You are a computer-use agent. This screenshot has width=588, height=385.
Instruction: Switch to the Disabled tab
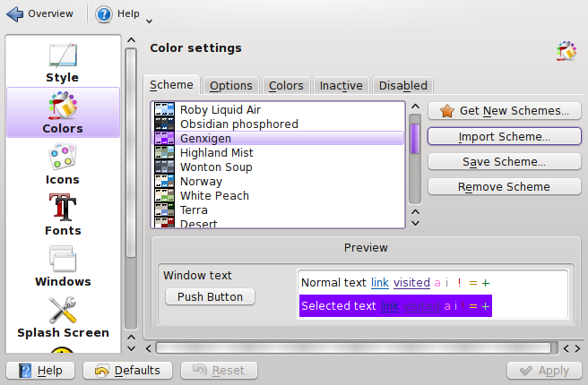coord(403,86)
